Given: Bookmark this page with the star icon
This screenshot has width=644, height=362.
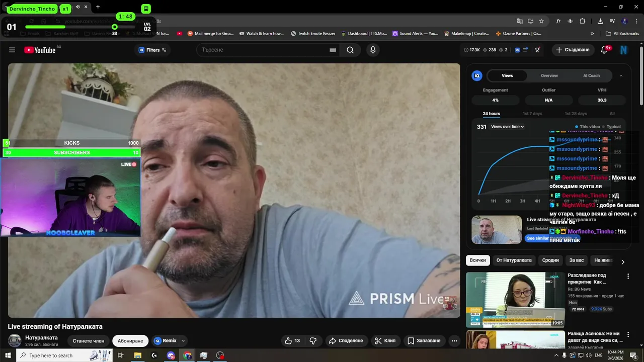Looking at the screenshot, I should pos(541,21).
